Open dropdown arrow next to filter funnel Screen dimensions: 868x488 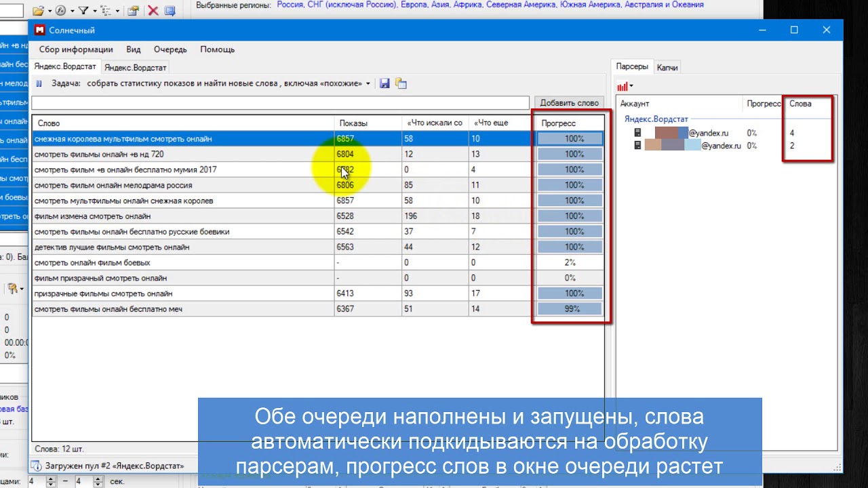coord(94,12)
